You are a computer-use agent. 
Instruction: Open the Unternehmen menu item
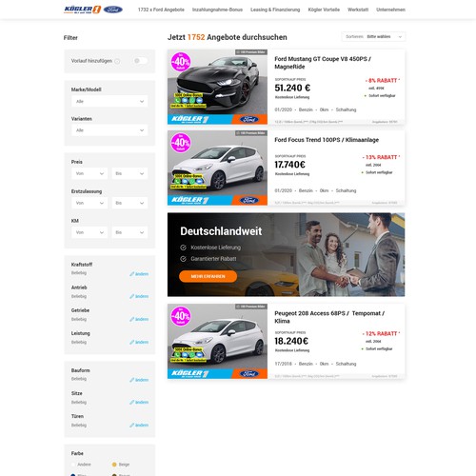click(x=390, y=10)
